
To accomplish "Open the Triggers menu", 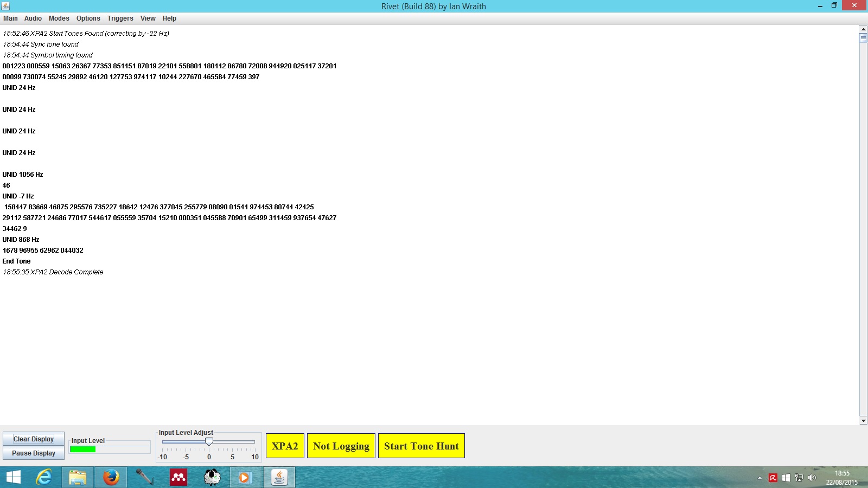I will (x=120, y=18).
